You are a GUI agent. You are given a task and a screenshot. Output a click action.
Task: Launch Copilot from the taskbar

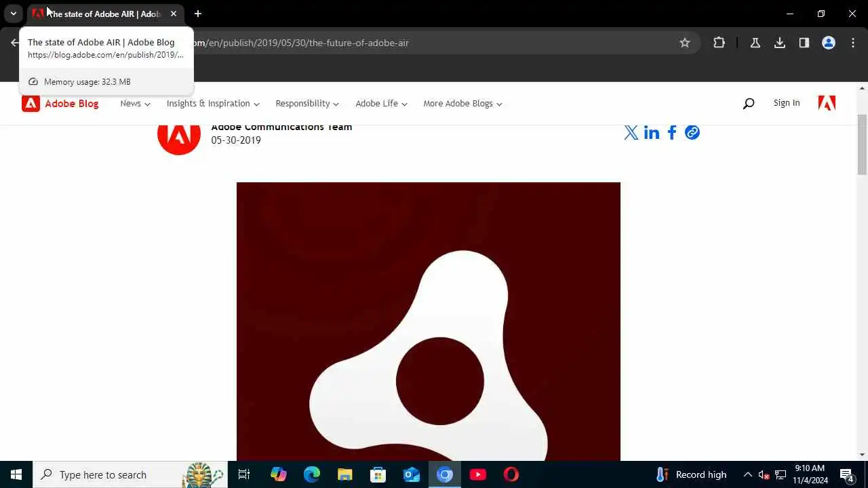278,474
